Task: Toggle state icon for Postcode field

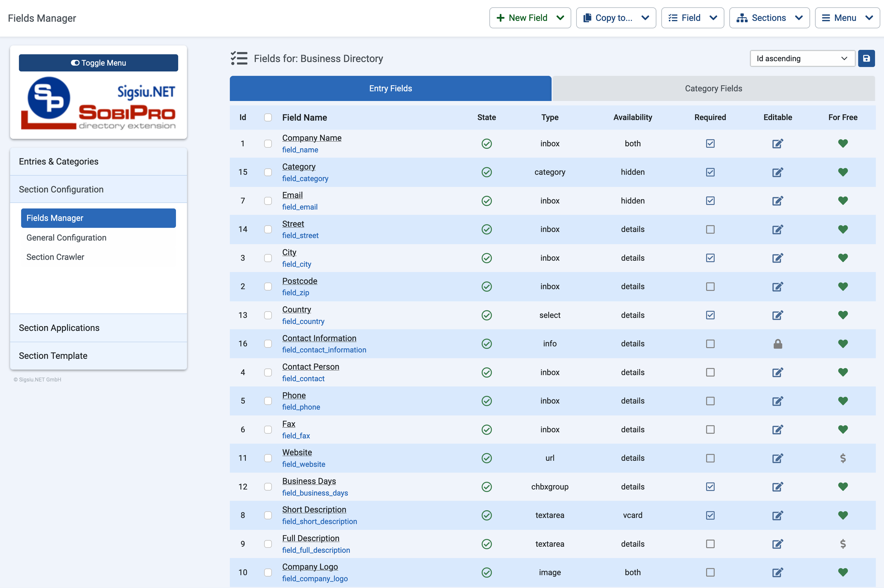Action: coord(487,286)
